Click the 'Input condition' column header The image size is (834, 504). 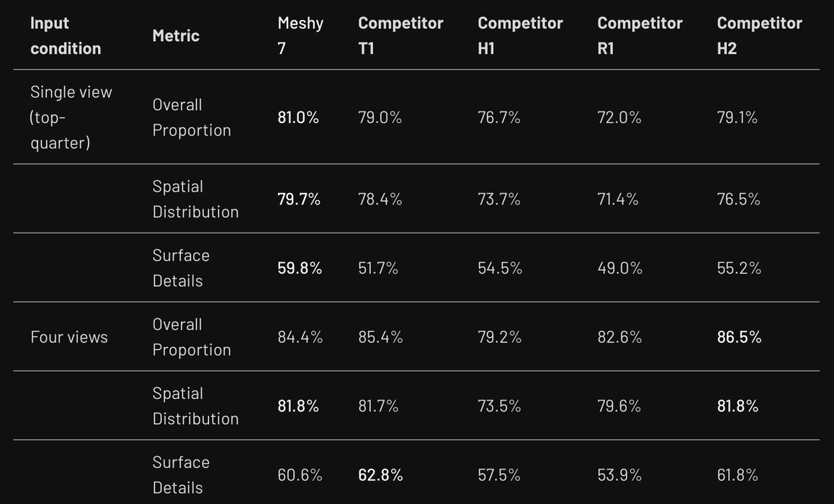tap(66, 35)
